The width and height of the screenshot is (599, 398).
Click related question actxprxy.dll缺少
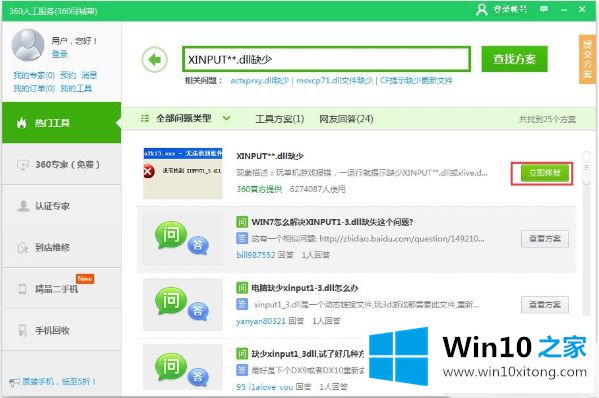pos(260,81)
